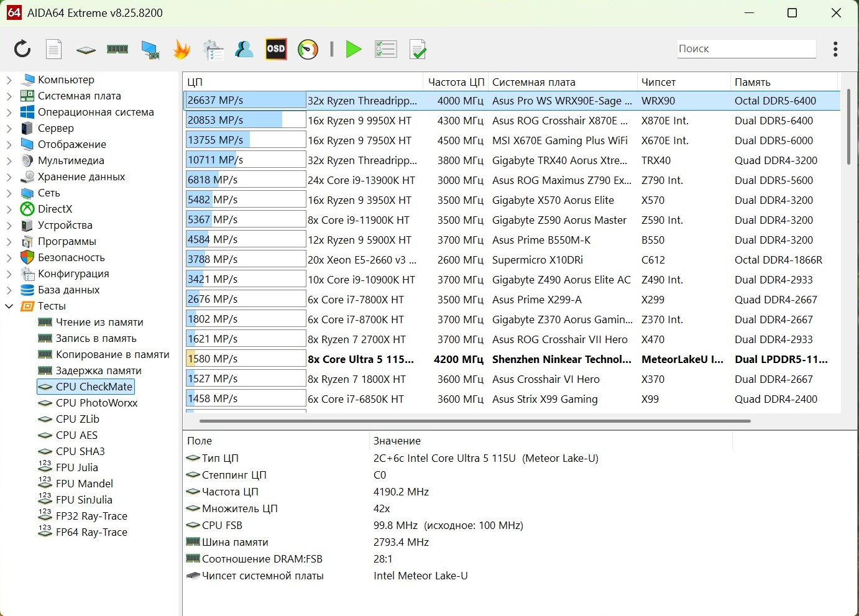Image resolution: width=859 pixels, height=616 pixels.
Task: Expand the Компьютер tree node
Action: coord(9,80)
